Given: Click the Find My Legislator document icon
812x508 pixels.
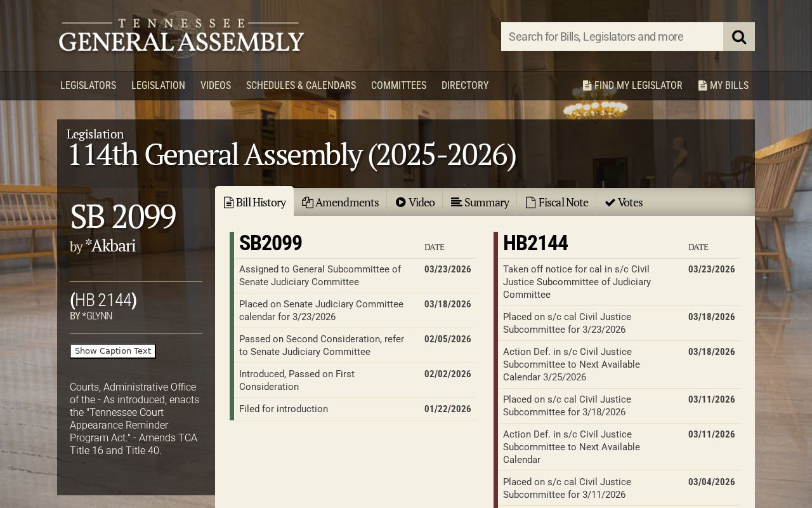Looking at the screenshot, I should click(x=587, y=85).
